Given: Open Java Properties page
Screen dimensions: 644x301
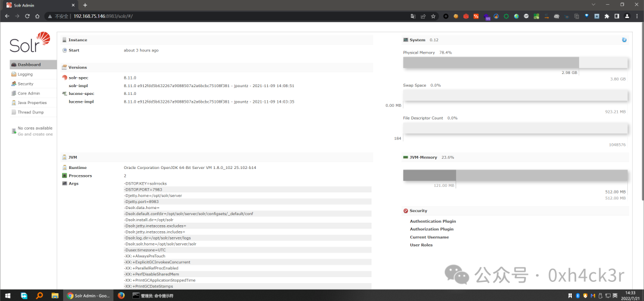Looking at the screenshot, I should point(33,103).
